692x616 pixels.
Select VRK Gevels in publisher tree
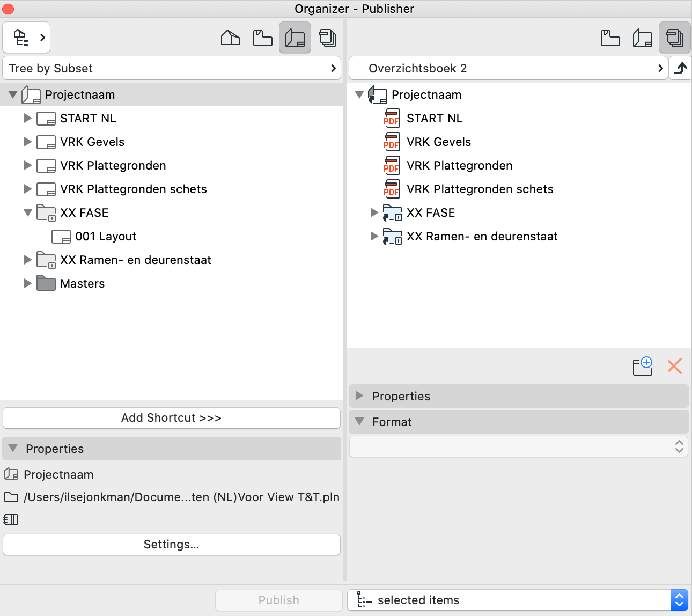439,142
